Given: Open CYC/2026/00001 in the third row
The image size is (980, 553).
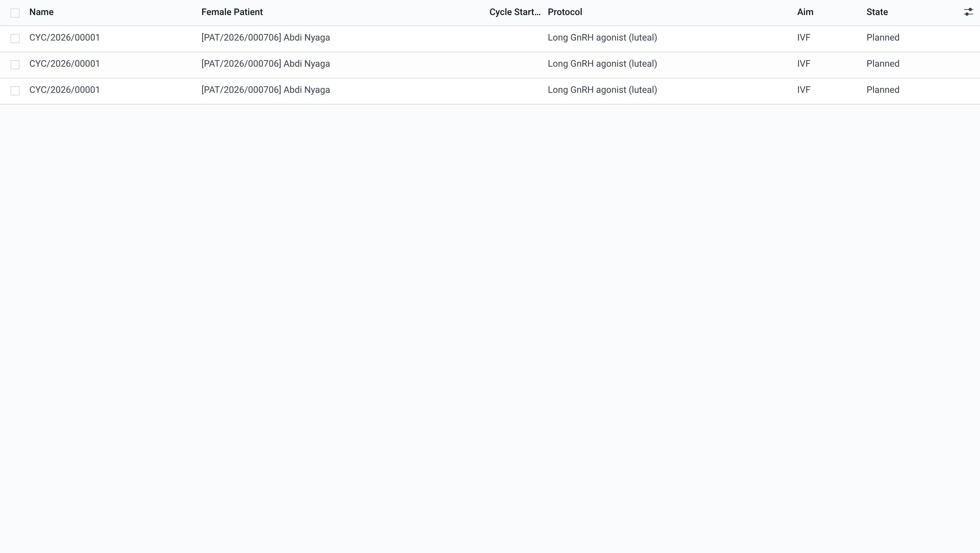Looking at the screenshot, I should [x=64, y=90].
